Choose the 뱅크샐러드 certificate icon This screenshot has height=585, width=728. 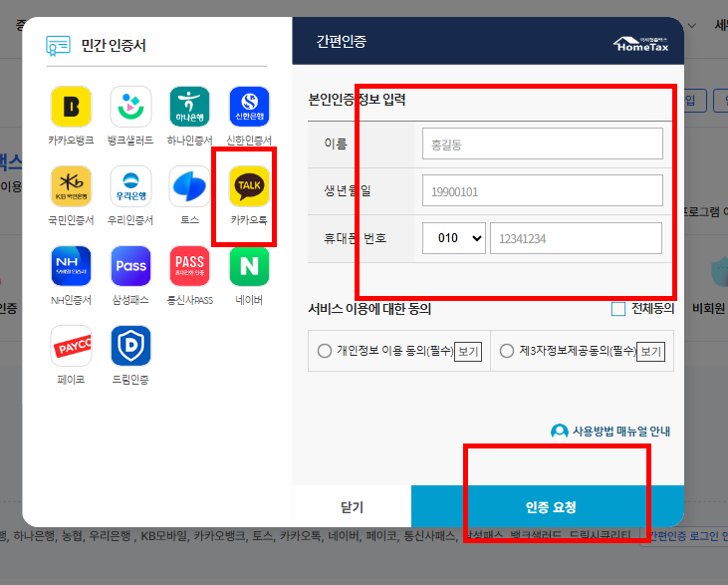[130, 107]
